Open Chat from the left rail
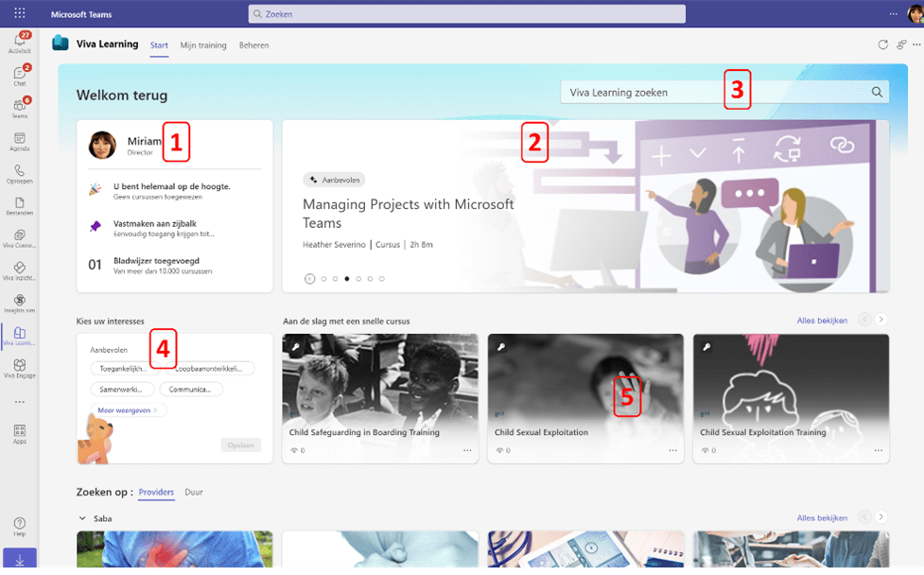This screenshot has width=924, height=575. (20, 76)
